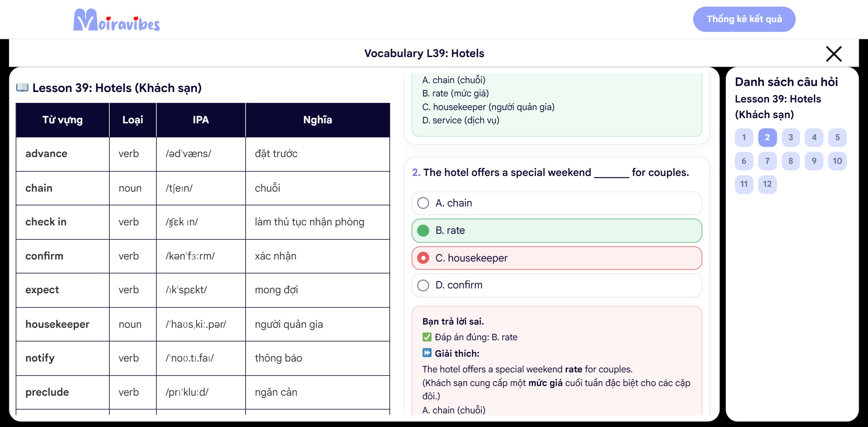Open question 5 from question list
The height and width of the screenshot is (427, 868).
tap(837, 137)
